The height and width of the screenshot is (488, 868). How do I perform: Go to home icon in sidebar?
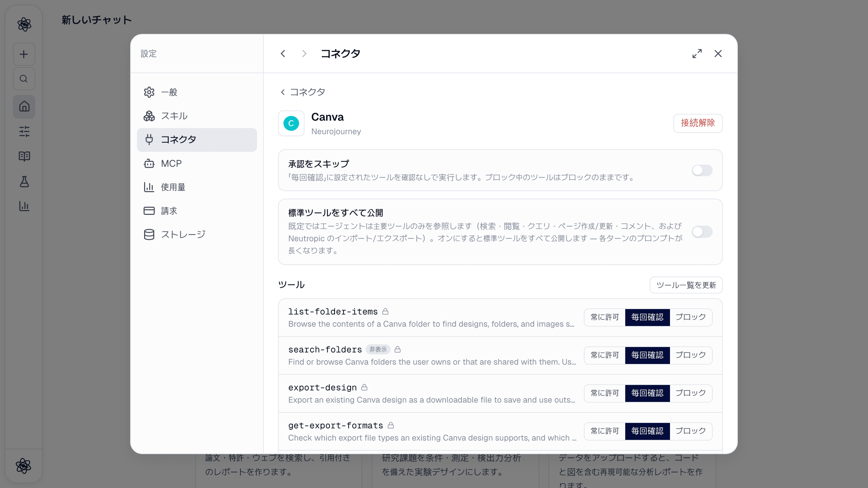(24, 106)
